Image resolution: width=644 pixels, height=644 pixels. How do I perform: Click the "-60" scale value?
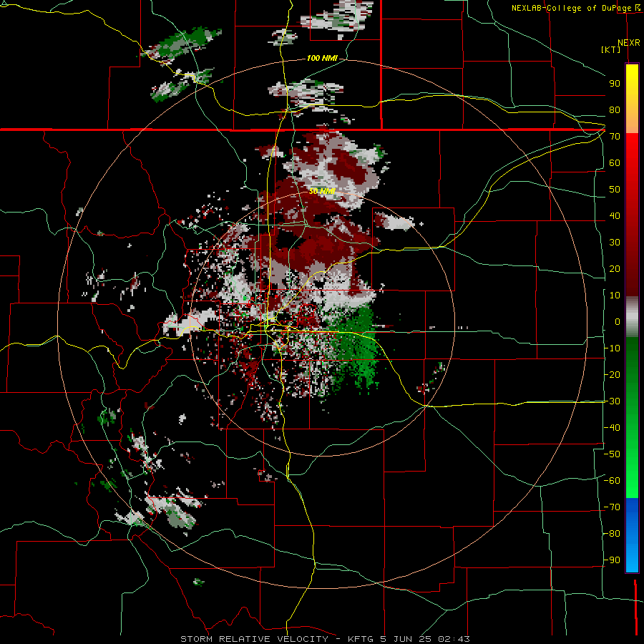613,481
